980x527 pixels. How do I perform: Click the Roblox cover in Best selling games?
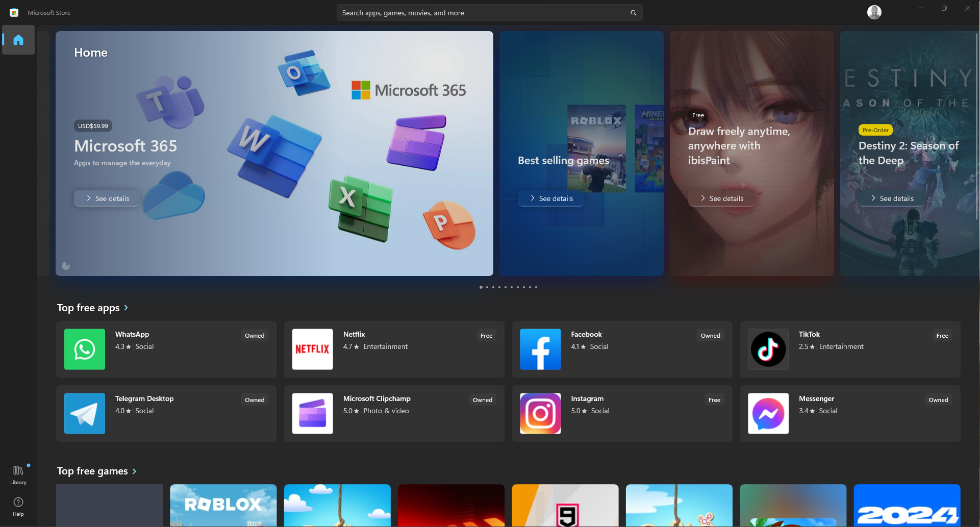tap(596, 148)
